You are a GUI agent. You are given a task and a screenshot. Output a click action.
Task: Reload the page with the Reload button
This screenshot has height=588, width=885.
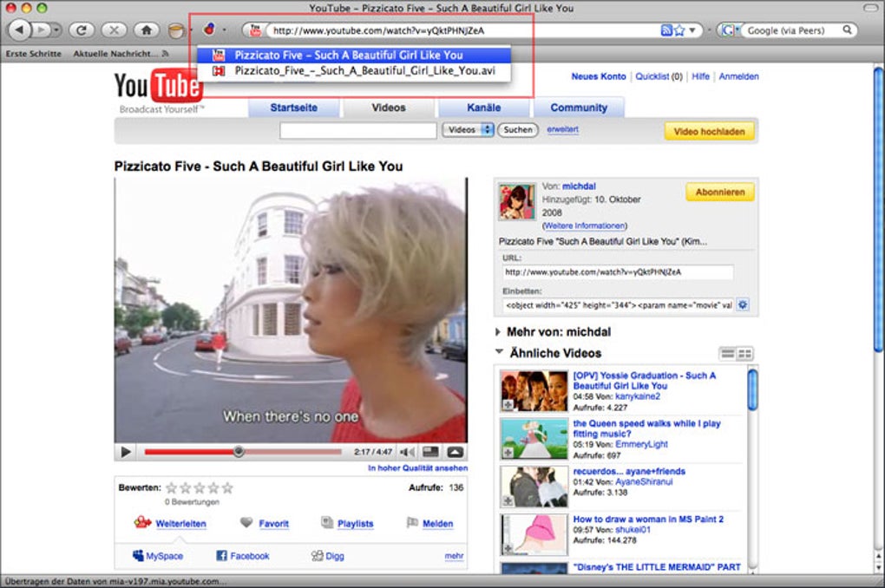82,29
